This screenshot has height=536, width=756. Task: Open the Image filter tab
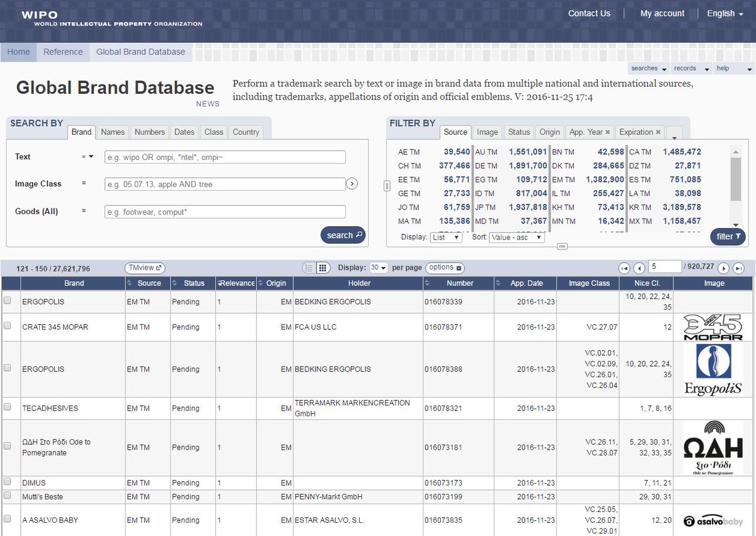tap(487, 132)
